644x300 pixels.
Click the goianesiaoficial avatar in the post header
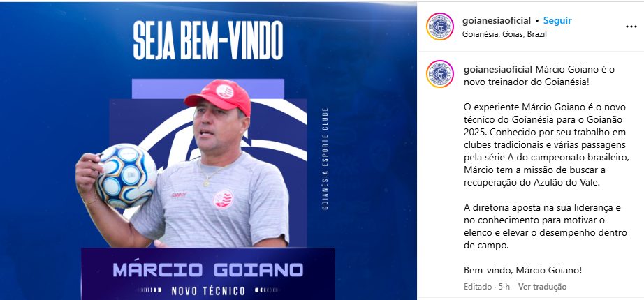tap(440, 27)
